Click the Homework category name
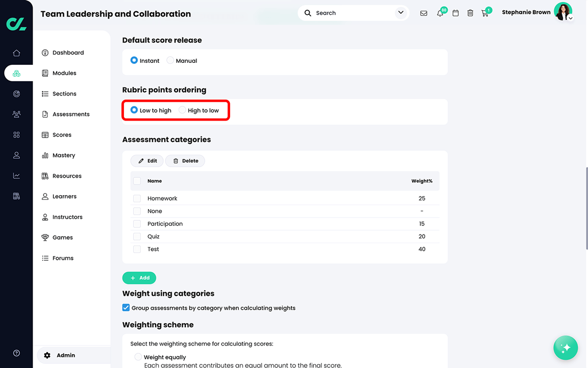The height and width of the screenshot is (368, 588). pyautogui.click(x=162, y=198)
